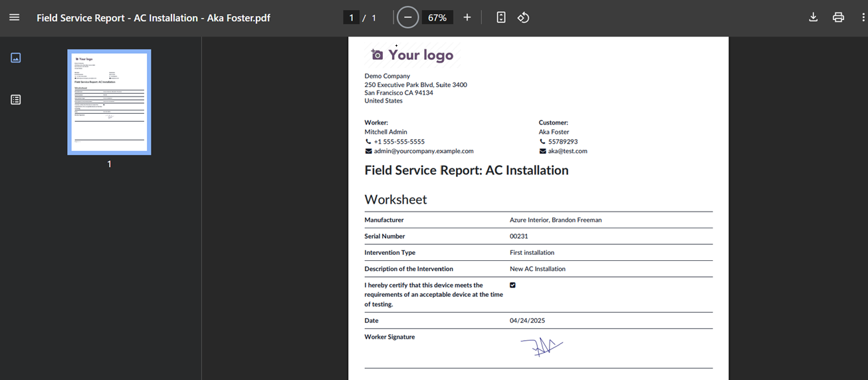Open the more actions three-dot menu
The width and height of the screenshot is (868, 380).
[862, 17]
